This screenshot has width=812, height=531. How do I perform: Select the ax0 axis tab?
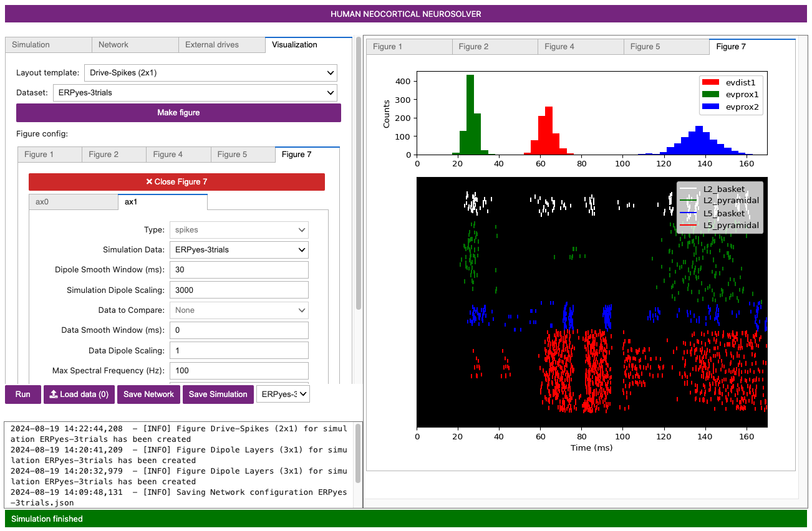tap(73, 202)
